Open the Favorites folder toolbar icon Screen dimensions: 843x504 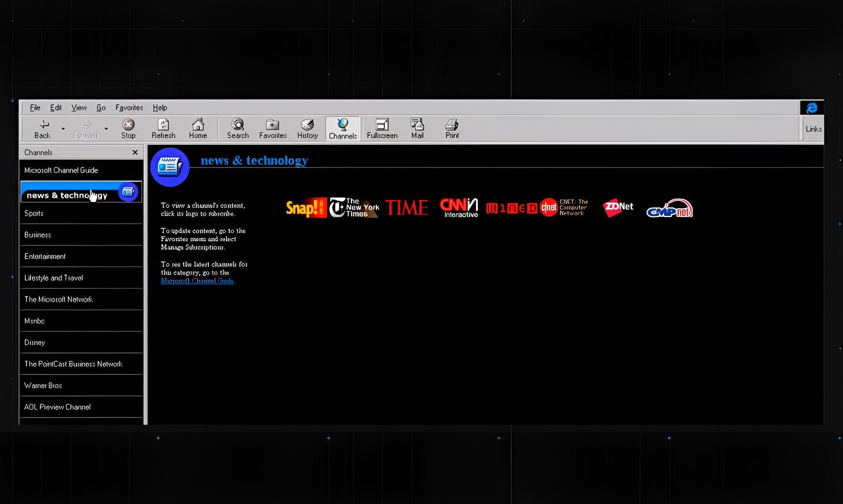click(272, 125)
